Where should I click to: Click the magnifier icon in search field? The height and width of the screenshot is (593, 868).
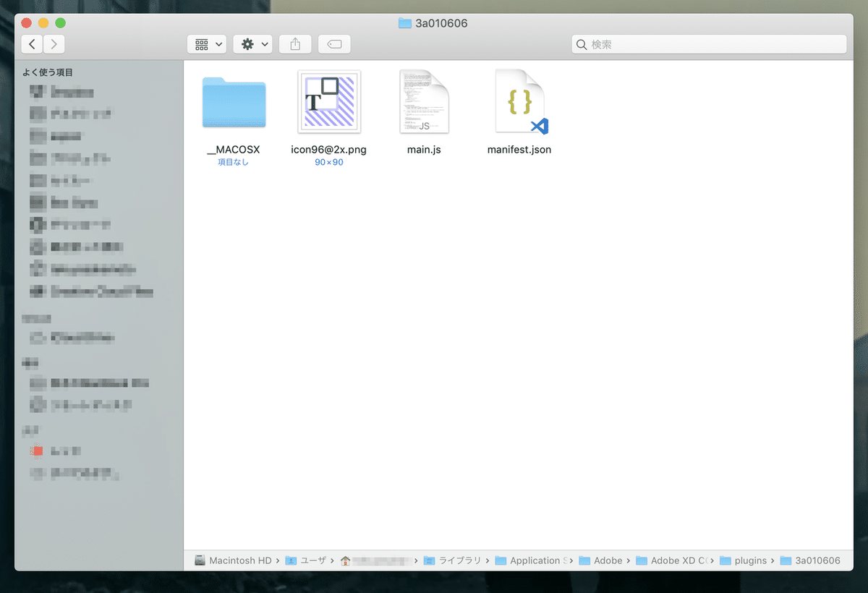[x=582, y=45]
